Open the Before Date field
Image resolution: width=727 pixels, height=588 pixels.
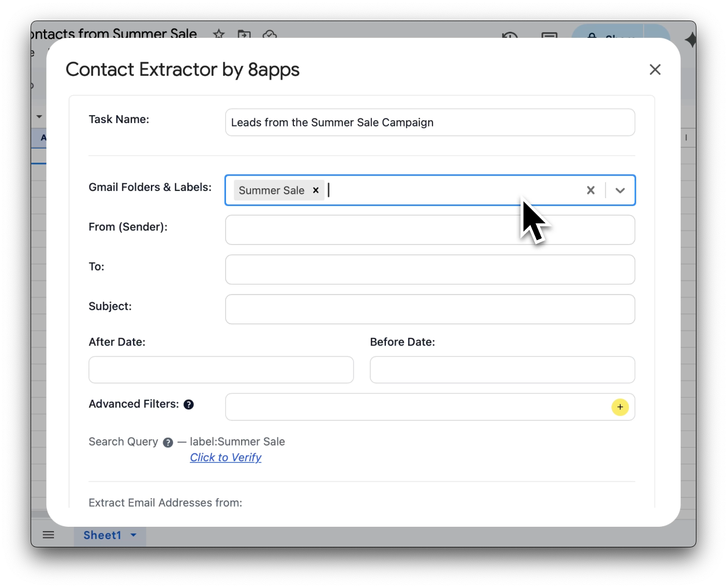(x=502, y=370)
